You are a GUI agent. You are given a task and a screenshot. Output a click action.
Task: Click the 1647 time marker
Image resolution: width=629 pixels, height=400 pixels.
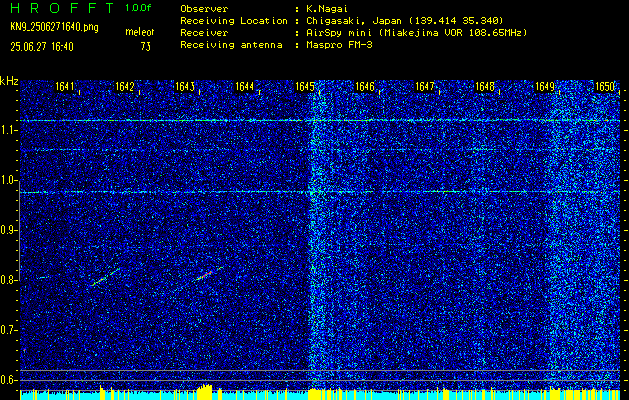pos(424,87)
